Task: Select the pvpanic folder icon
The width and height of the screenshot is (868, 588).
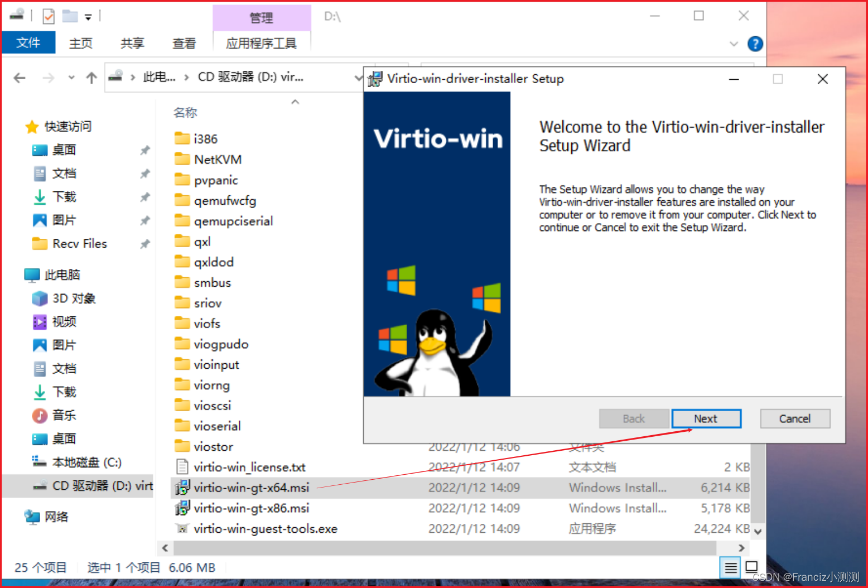Action: point(182,180)
